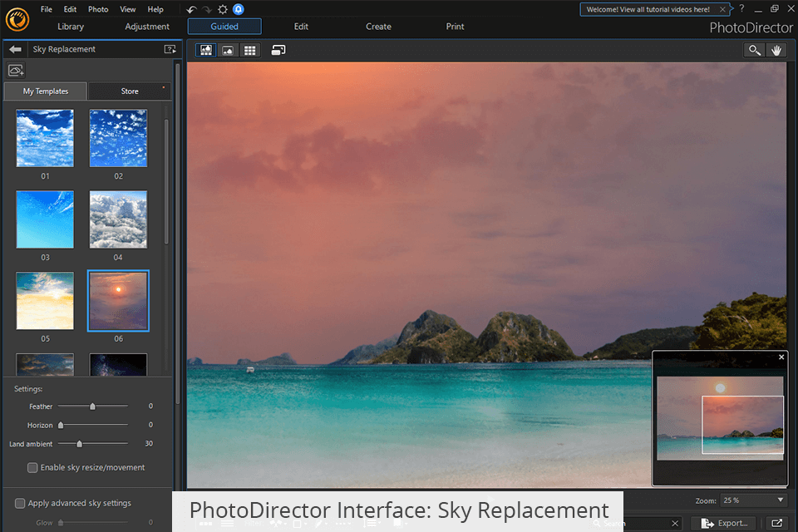Click the PhotoDirector logo icon
798x532 pixels.
pos(17,20)
